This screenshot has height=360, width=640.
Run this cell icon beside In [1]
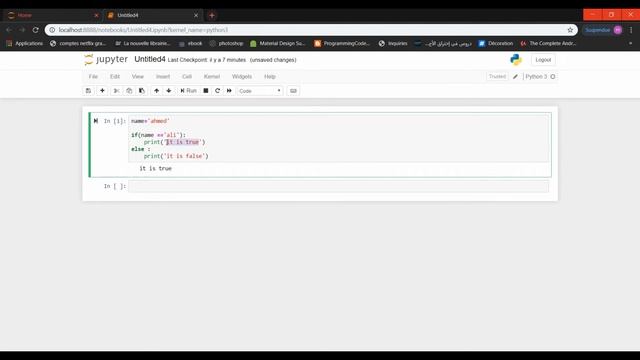click(x=96, y=121)
